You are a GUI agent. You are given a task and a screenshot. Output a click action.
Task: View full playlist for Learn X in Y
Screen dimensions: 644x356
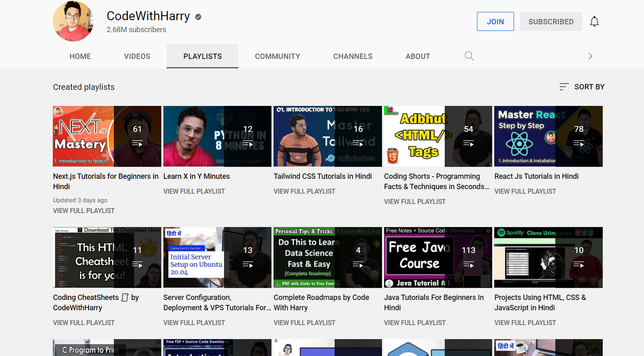point(194,191)
